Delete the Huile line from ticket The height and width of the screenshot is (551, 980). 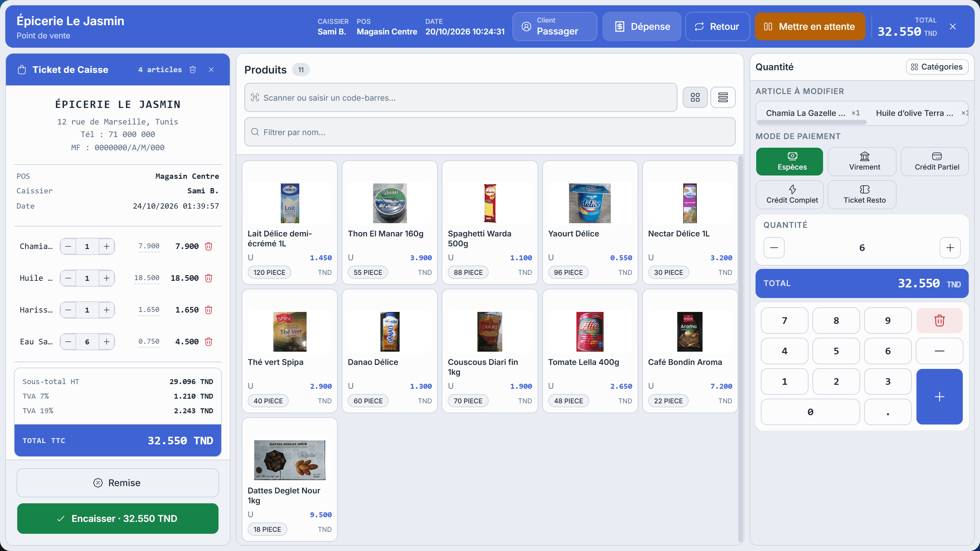[209, 278]
